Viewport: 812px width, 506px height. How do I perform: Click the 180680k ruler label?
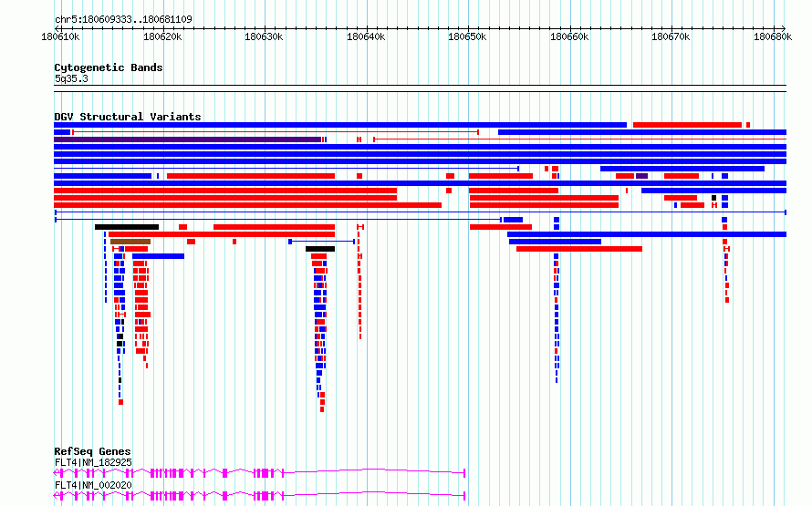[773, 36]
